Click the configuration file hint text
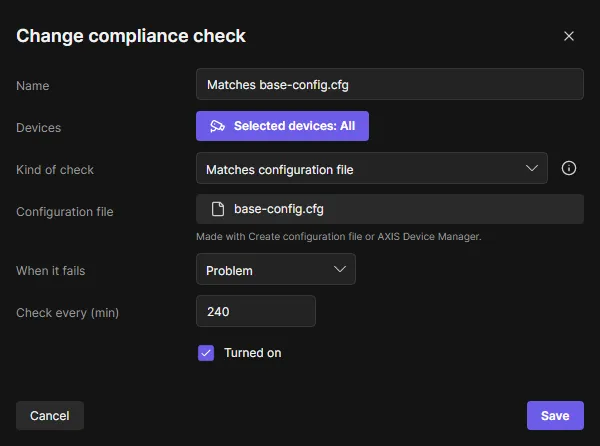This screenshot has height=446, width=600. tap(339, 237)
